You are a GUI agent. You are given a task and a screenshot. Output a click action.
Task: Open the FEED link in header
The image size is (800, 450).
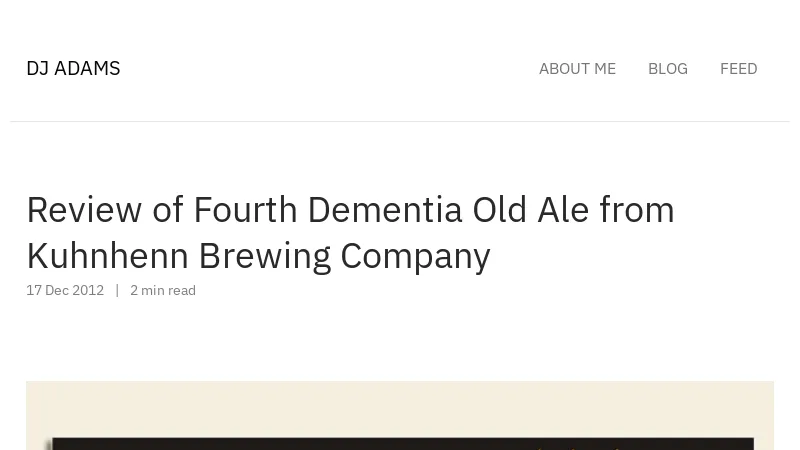coord(738,69)
